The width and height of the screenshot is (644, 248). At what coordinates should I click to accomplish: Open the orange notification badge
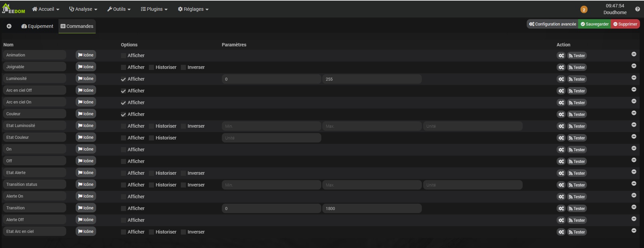point(584,9)
